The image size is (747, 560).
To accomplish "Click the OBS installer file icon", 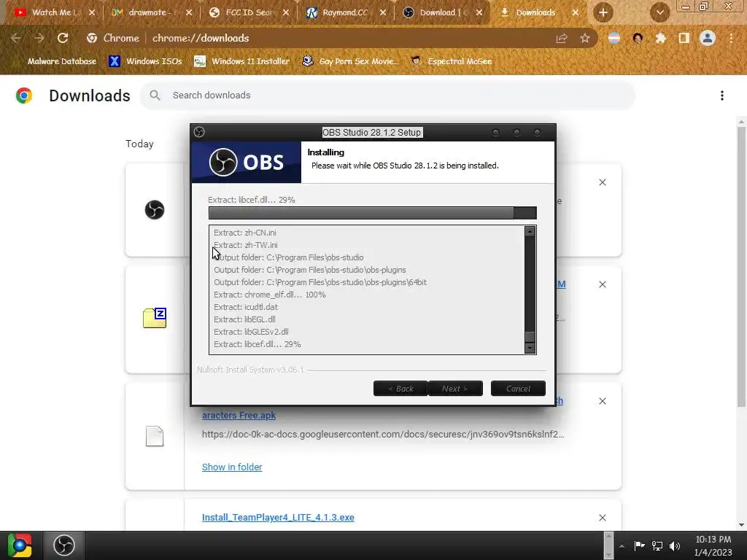I will [155, 209].
